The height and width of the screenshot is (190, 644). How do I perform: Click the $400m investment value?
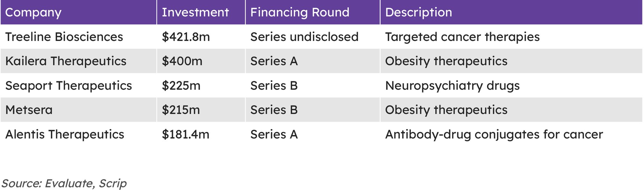click(x=182, y=61)
